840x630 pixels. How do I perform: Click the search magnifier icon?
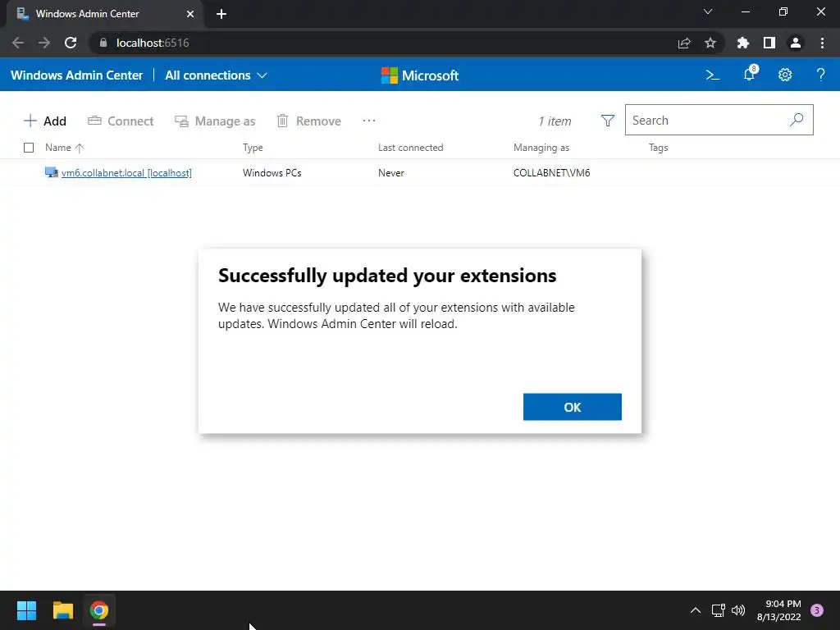point(797,120)
